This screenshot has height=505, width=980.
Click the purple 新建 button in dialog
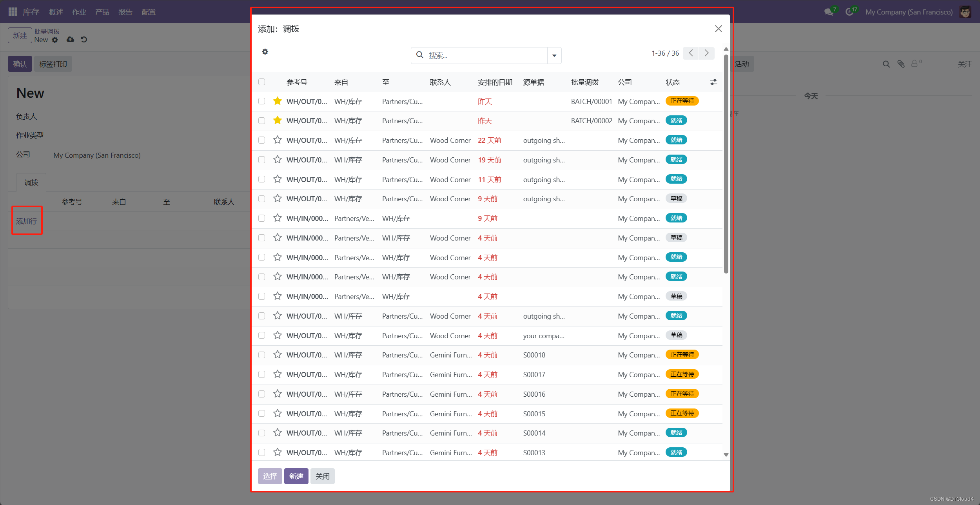pos(296,476)
